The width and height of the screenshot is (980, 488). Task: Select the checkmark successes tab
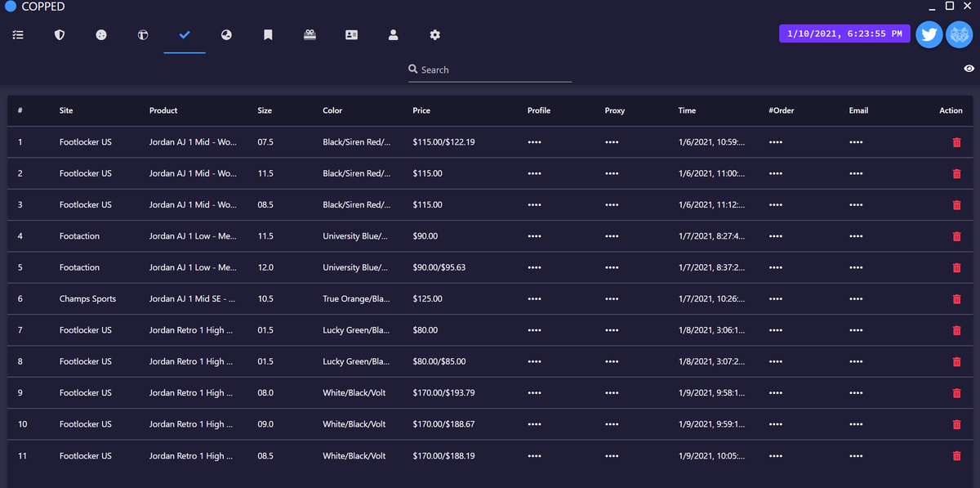coord(185,35)
